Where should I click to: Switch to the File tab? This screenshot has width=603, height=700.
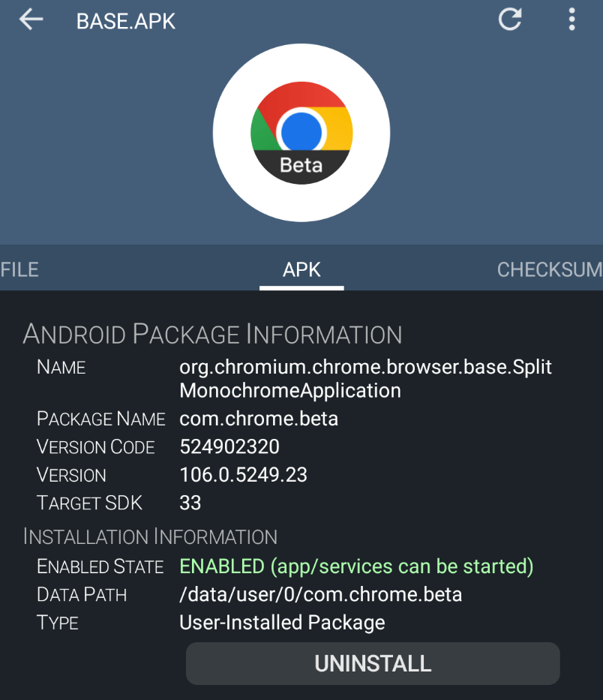19,269
